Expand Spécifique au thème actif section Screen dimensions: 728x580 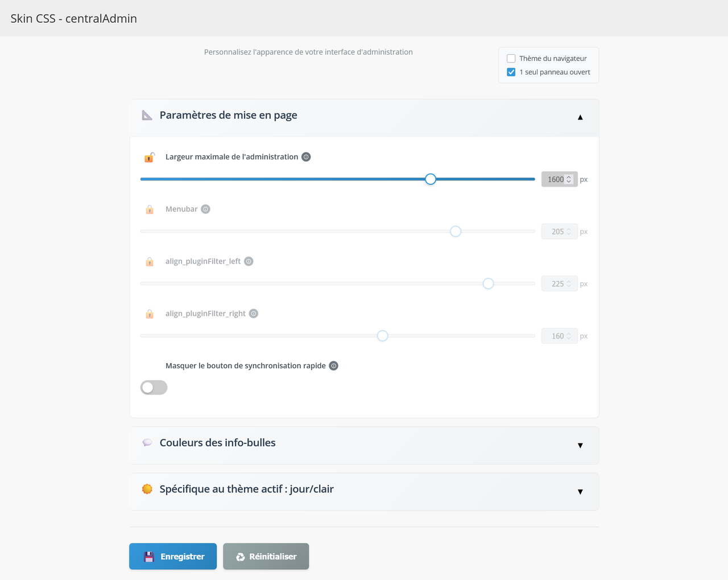tap(364, 491)
